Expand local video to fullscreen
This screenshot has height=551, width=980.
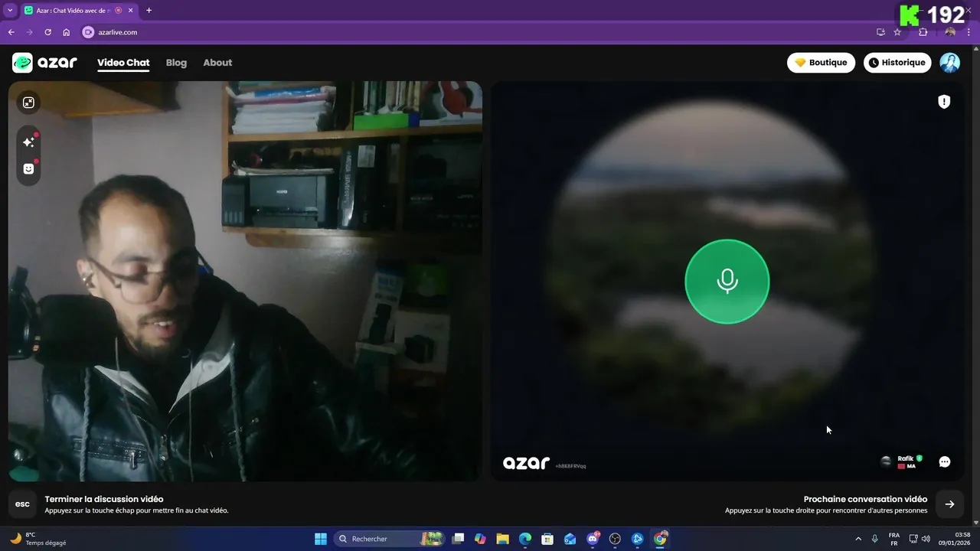tap(28, 103)
